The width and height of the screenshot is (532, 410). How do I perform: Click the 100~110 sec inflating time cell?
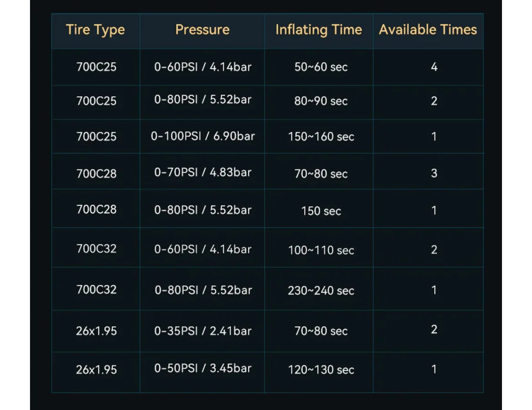(x=321, y=250)
